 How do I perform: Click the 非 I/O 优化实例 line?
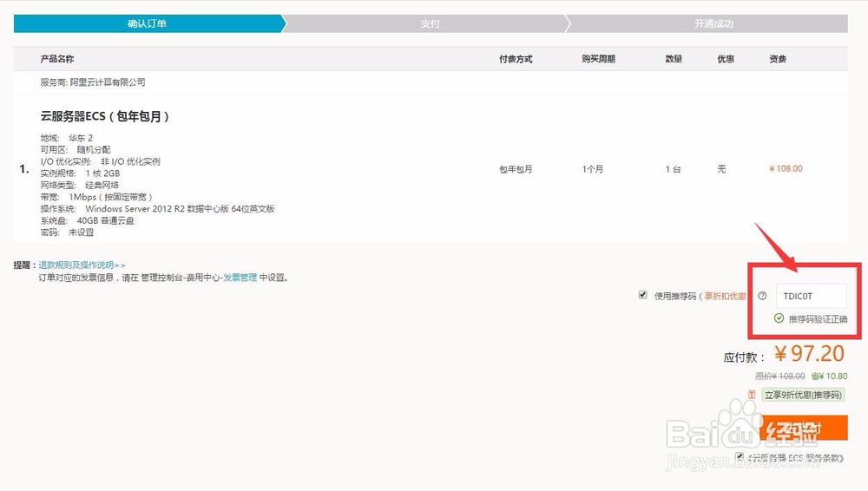(x=100, y=161)
